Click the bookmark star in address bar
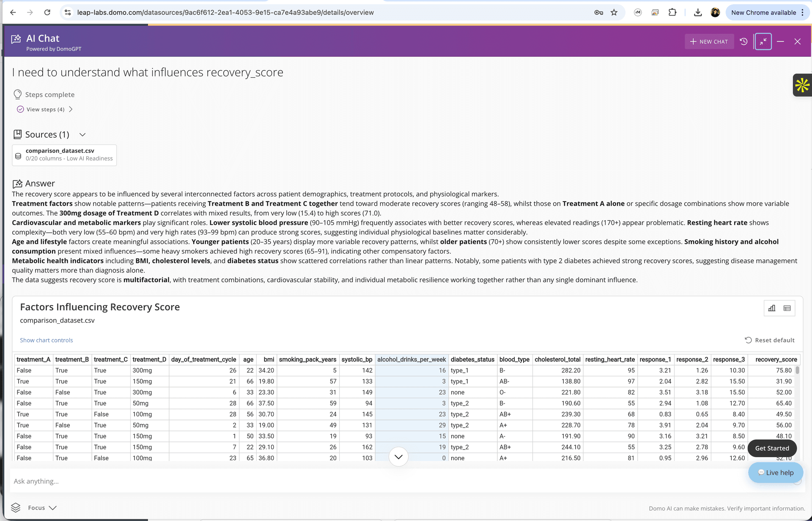The width and height of the screenshot is (812, 521). 614,13
